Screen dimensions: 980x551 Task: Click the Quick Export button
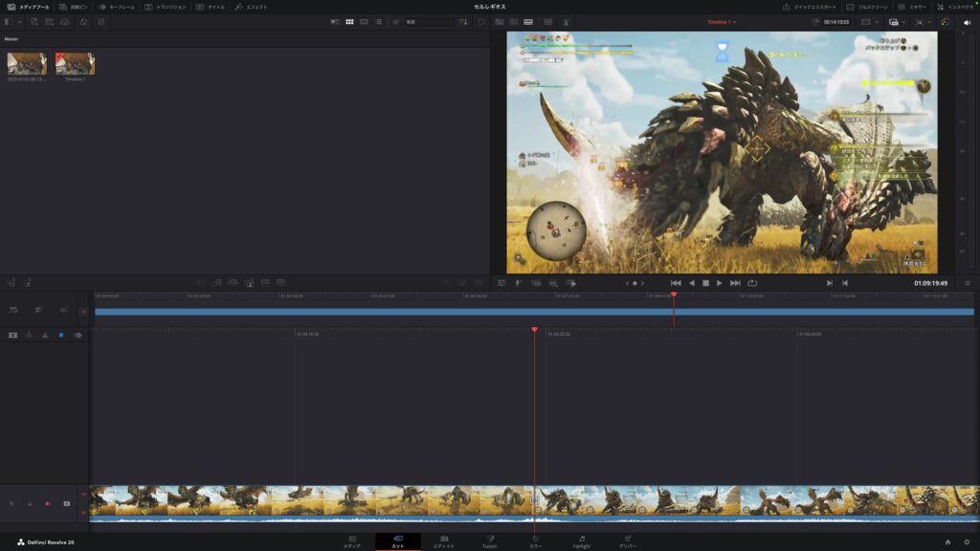[810, 7]
